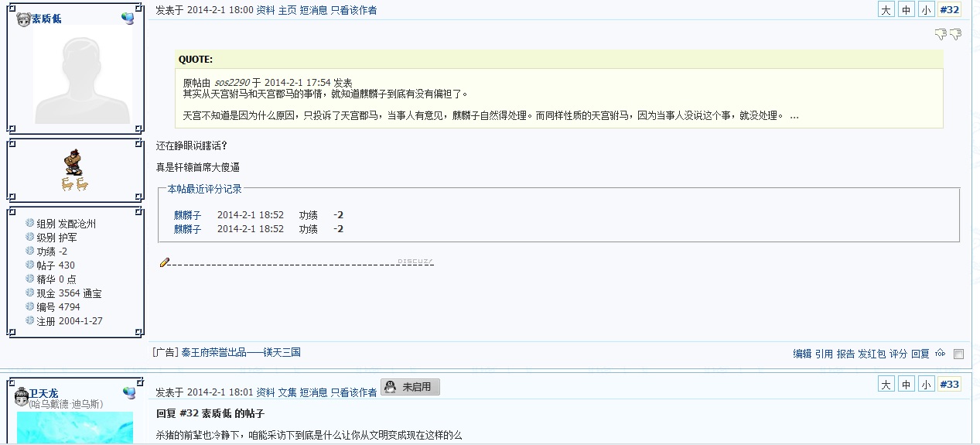
Task: Click the thumbs-down icon beside post #32's quote
Action: 941,34
